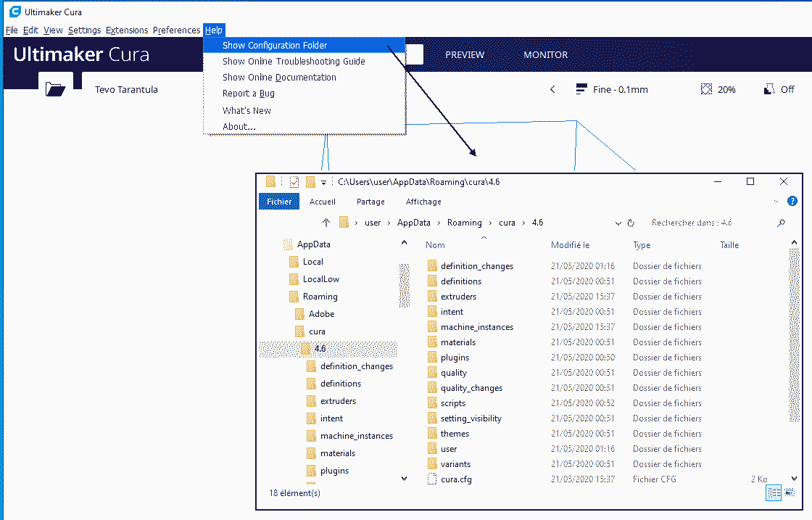This screenshot has width=812, height=520.
Task: Select quality_changes folder in file list
Action: pos(471,388)
